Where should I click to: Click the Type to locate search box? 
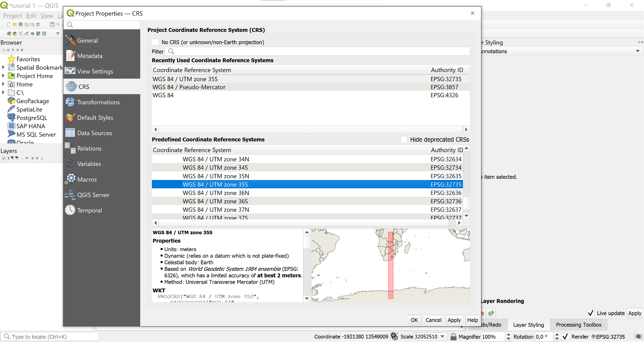click(x=50, y=337)
